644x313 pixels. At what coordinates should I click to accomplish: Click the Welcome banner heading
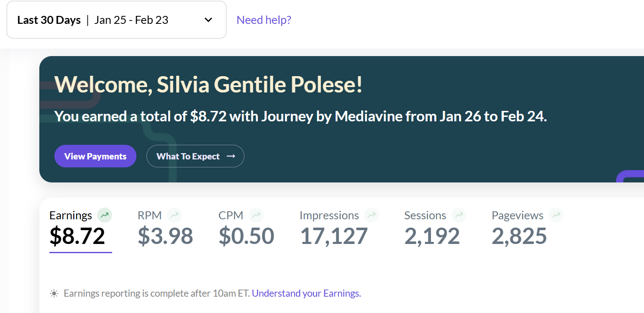point(208,85)
